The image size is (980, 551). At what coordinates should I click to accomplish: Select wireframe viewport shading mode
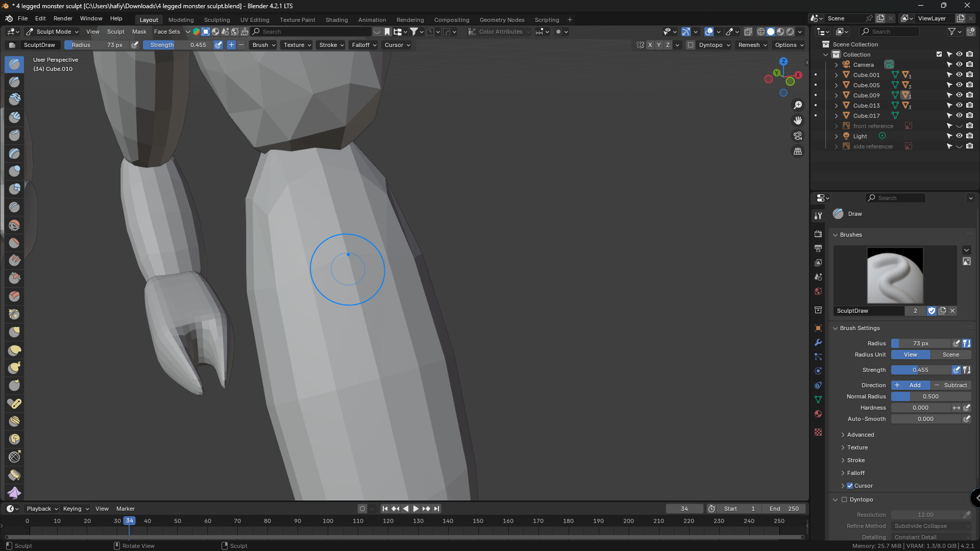tap(761, 32)
